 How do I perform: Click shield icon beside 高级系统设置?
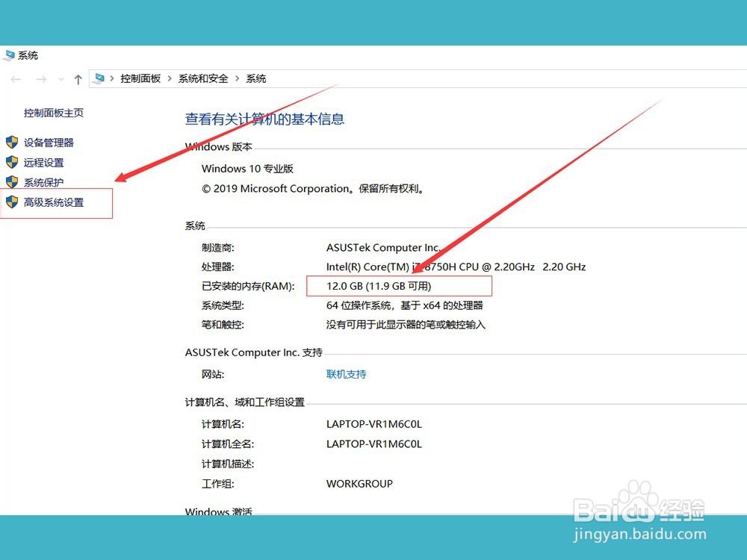coord(12,202)
